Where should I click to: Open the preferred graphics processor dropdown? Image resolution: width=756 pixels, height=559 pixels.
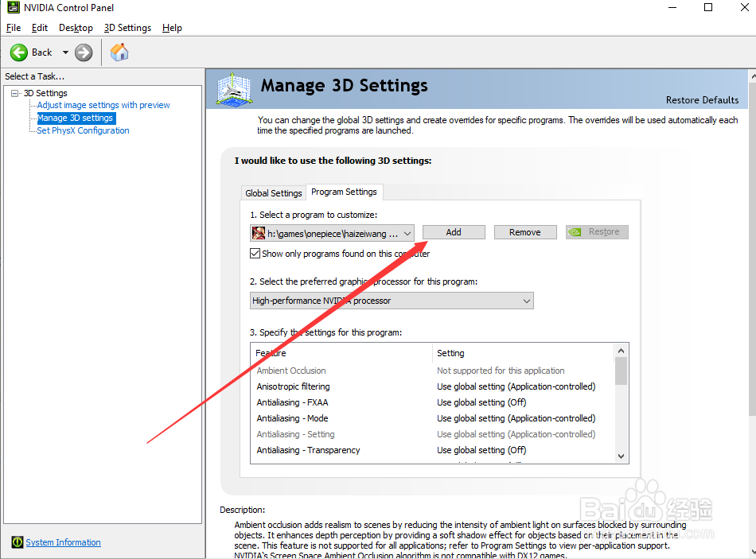coord(392,301)
